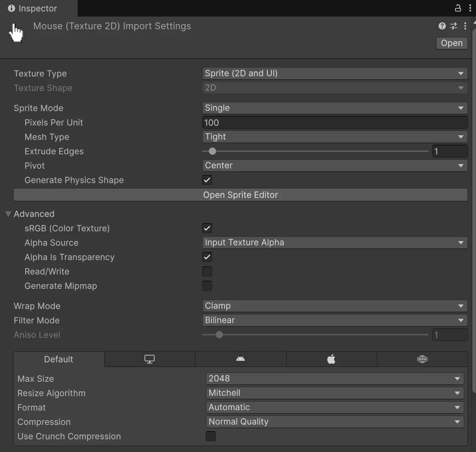Toggle sRGB (Color Texture) checkbox
The image size is (476, 452).
(207, 228)
